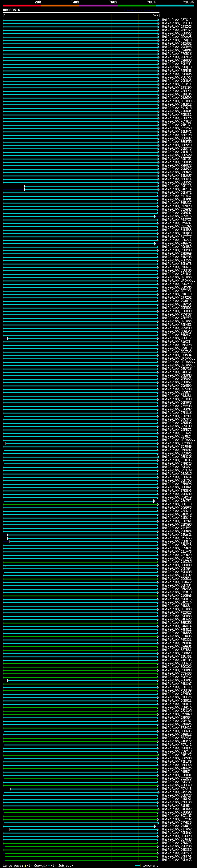Click the UniRef100_A9PBM8 entry
This screenshot has height=868, width=197.
177,71
